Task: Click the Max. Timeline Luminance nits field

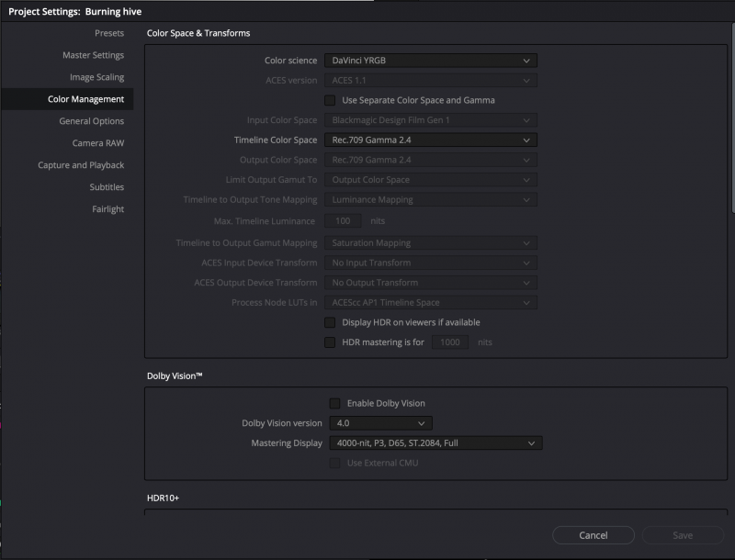Action: click(x=342, y=221)
